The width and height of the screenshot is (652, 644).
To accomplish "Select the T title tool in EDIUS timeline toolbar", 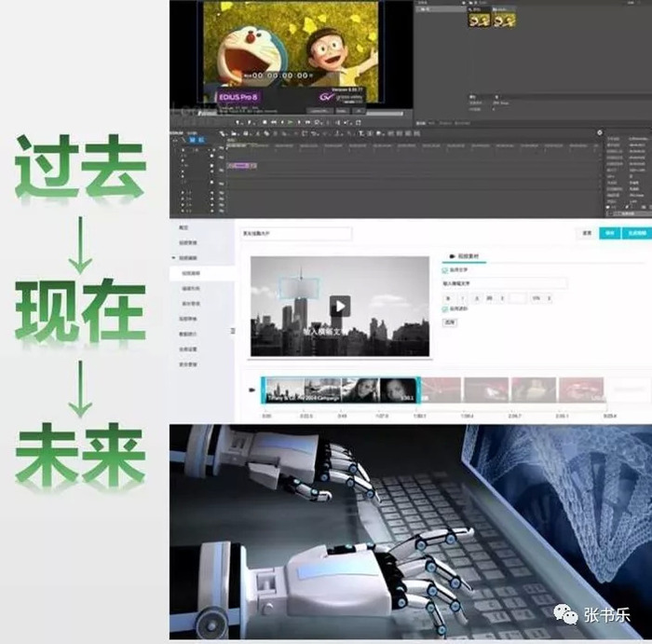I will [x=361, y=133].
